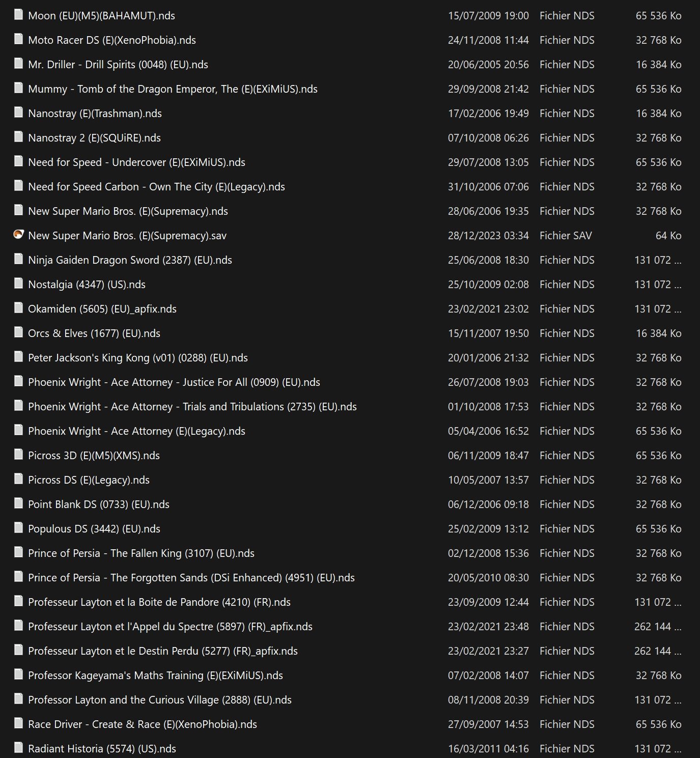Click the date 16/03/2011 04:16
This screenshot has width=700, height=758.
488,749
